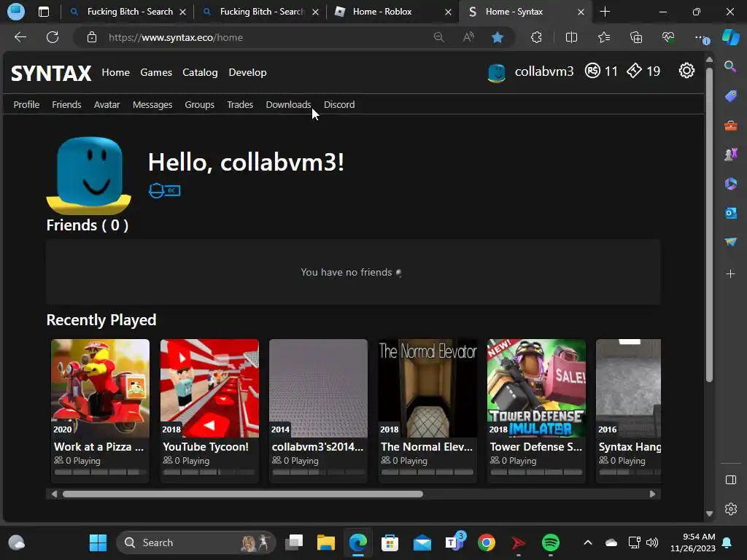This screenshot has height=560, width=747.
Task: Close the Home - Roblox tab
Action: point(448,12)
